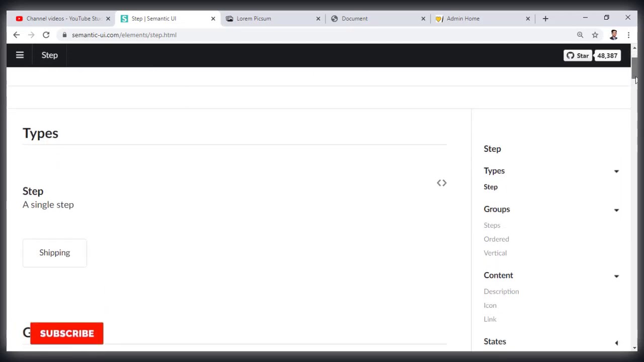Close the Lorem Picsum tab
The height and width of the screenshot is (362, 644).
318,19
